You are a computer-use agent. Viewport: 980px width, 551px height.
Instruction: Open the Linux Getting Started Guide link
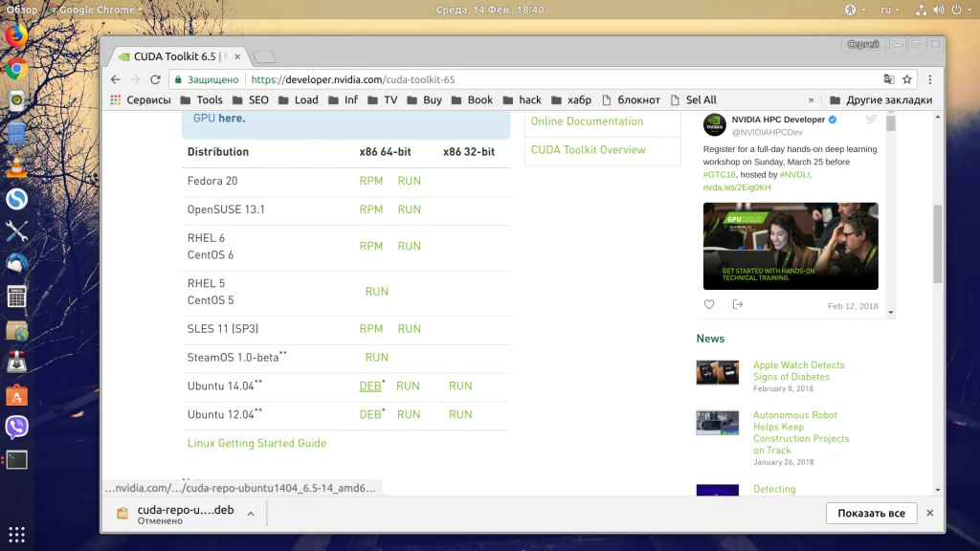click(256, 443)
